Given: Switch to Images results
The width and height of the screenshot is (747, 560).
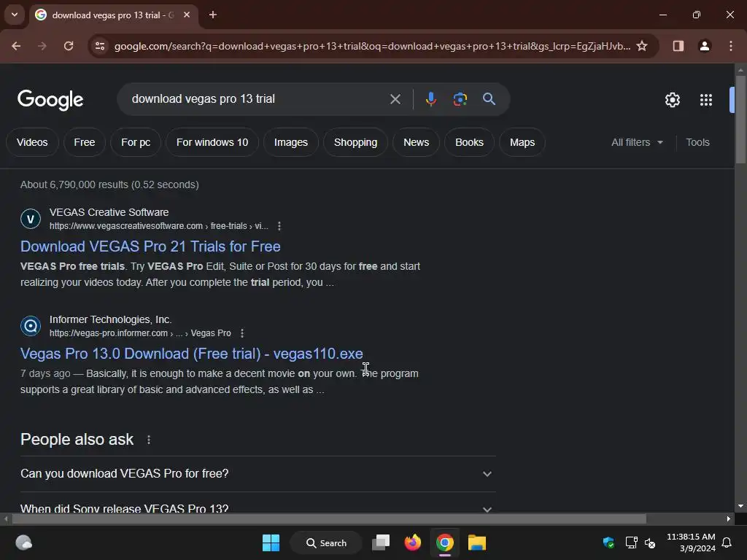Looking at the screenshot, I should click(291, 142).
